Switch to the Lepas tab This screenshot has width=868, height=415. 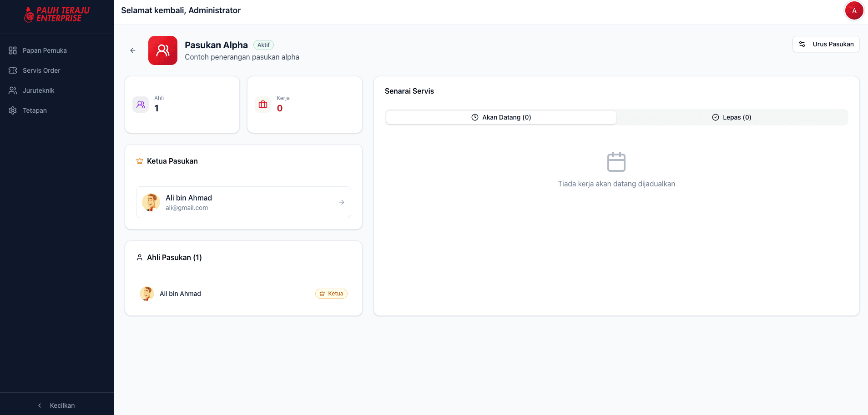tap(732, 117)
